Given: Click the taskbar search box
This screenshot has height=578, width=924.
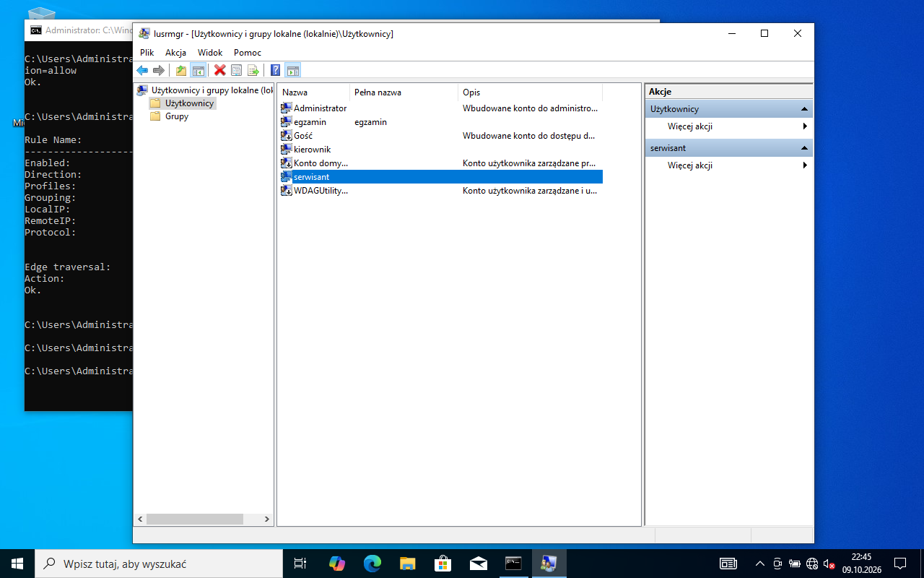Looking at the screenshot, I should pyautogui.click(x=159, y=564).
